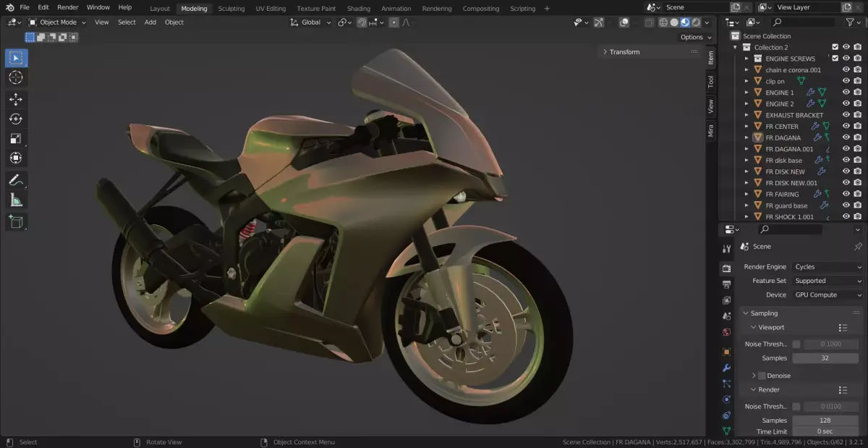
Task: Collapse the Viewport sampling subpanel
Action: [753, 328]
